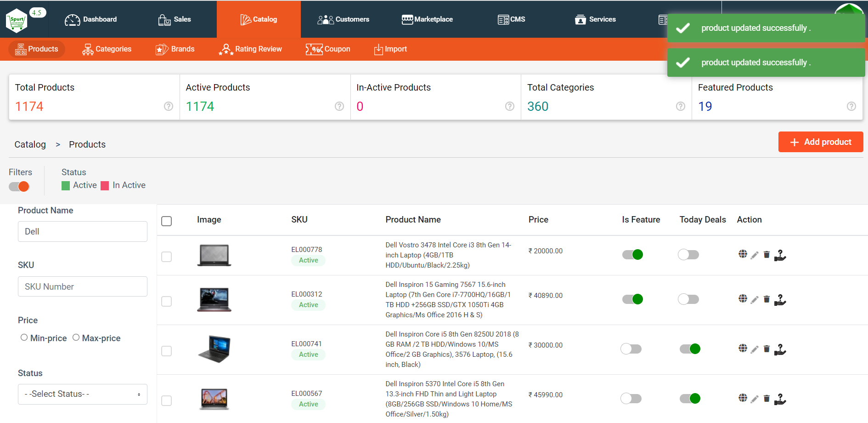Click the globe icon in EL000312 row
The width and height of the screenshot is (868, 423).
[743, 298]
